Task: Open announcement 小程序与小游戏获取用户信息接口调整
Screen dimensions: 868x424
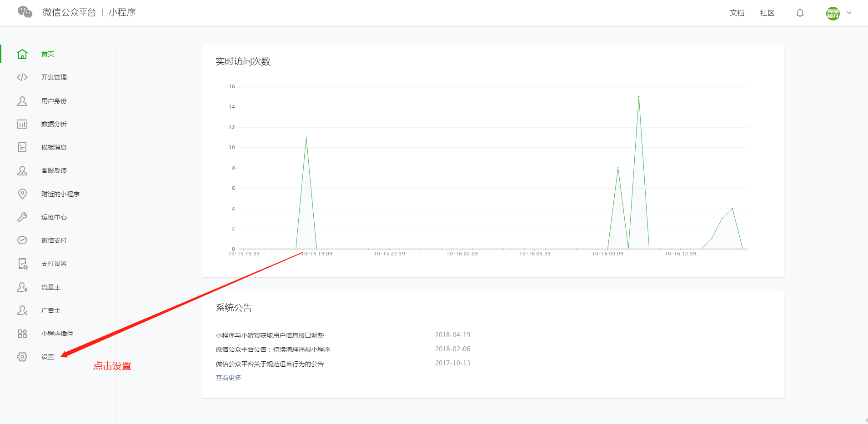Action: tap(270, 335)
